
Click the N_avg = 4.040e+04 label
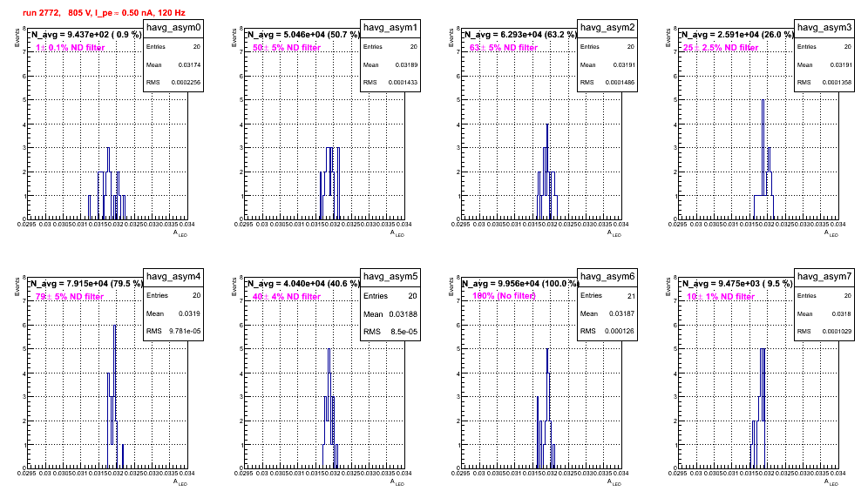303,283
